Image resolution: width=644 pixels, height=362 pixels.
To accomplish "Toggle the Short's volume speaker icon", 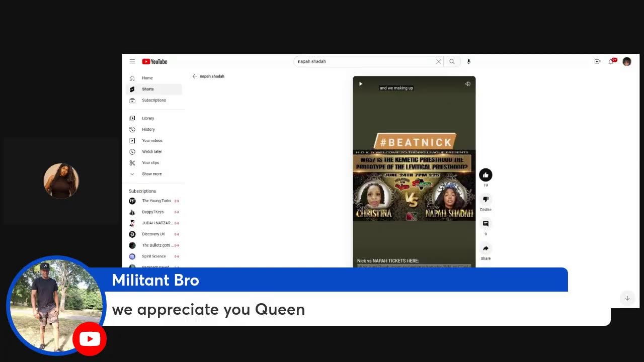I will 467,84.
